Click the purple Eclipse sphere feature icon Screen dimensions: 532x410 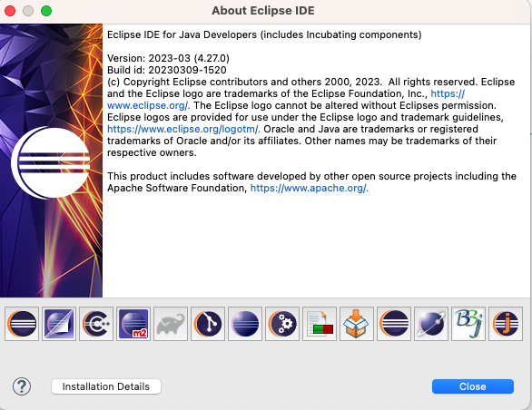click(x=245, y=324)
